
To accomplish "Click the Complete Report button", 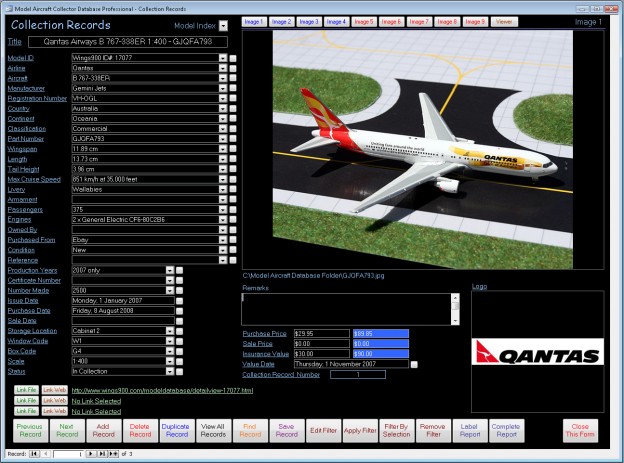I will 506,430.
